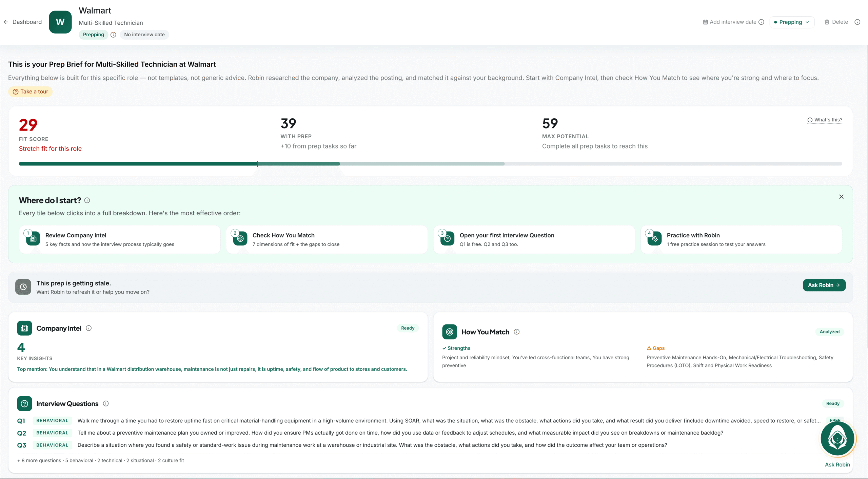Viewport: 868px width, 479px height.
Task: Click the How You Match target icon
Action: (450, 332)
